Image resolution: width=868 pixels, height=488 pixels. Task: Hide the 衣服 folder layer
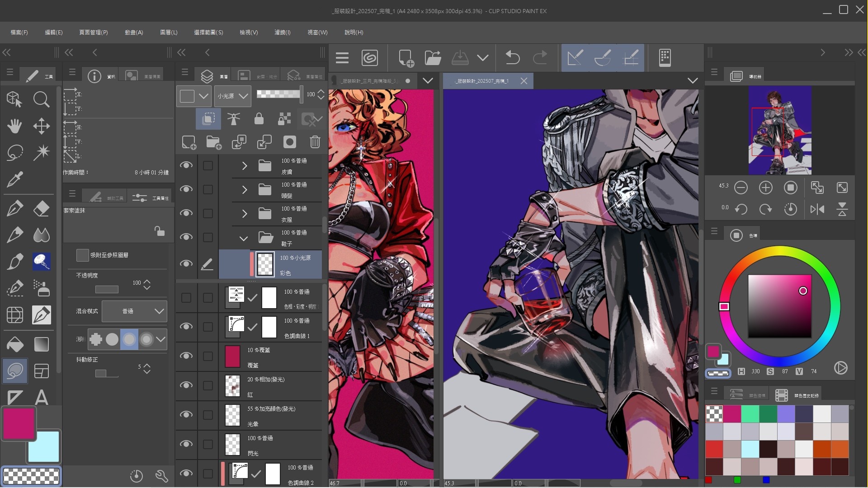186,213
